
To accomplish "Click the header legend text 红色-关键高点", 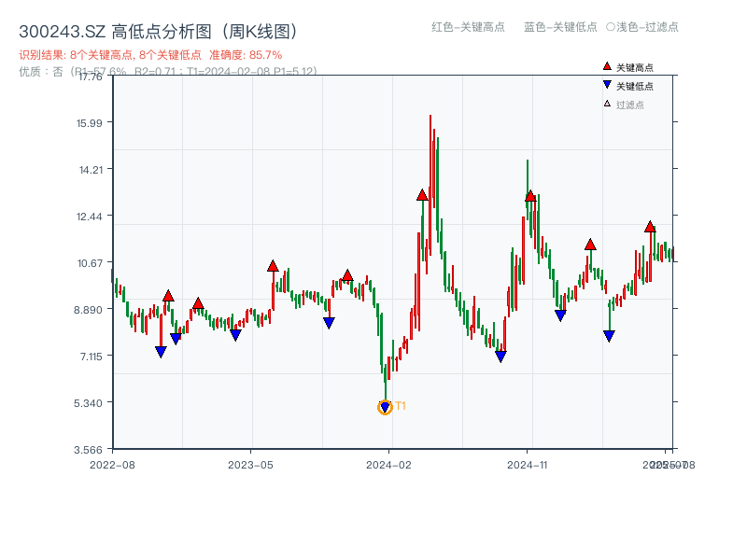I will [468, 27].
